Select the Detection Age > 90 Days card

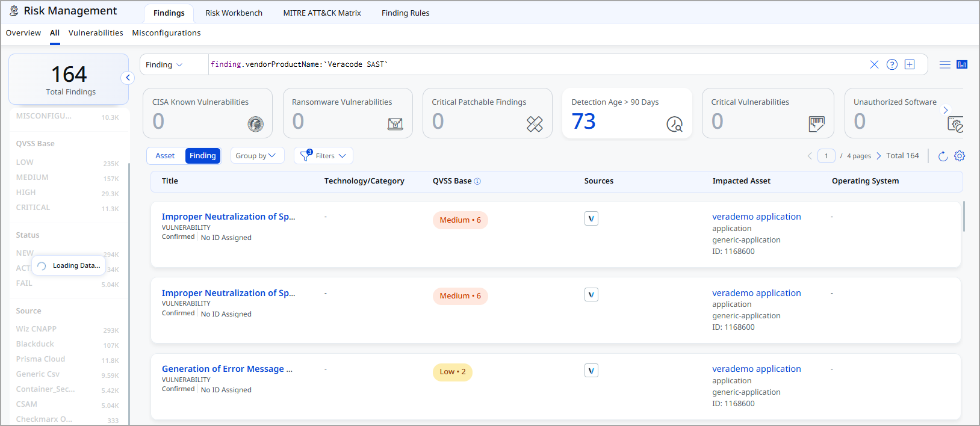[627, 113]
